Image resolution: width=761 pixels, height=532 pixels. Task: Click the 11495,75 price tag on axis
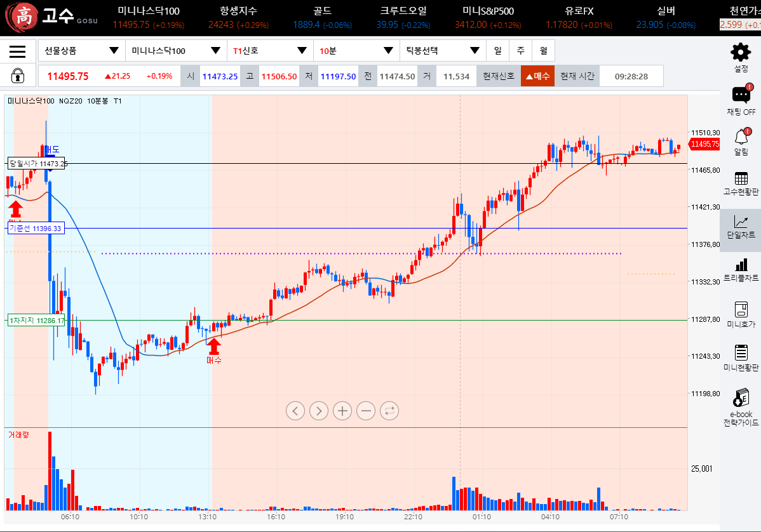pos(704,143)
